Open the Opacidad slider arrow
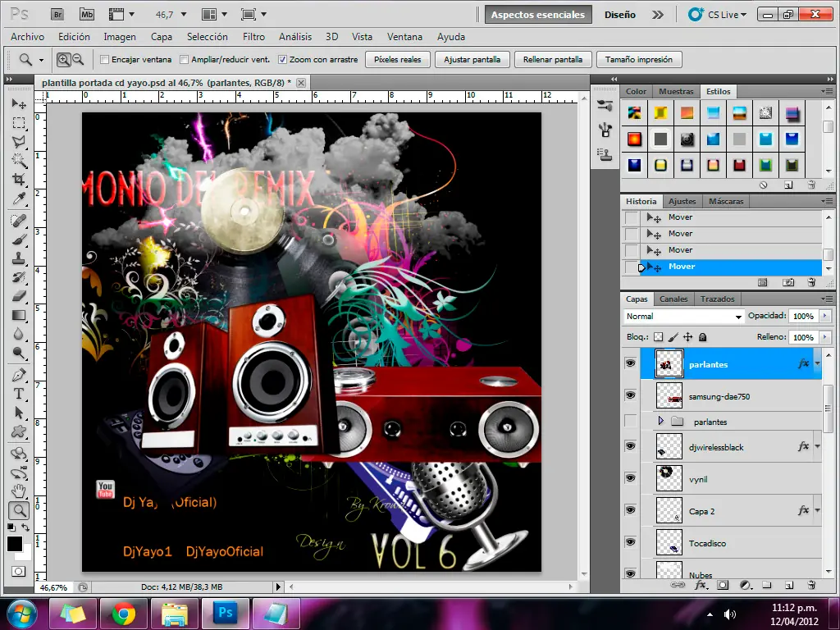Image resolution: width=840 pixels, height=630 pixels. (825, 316)
